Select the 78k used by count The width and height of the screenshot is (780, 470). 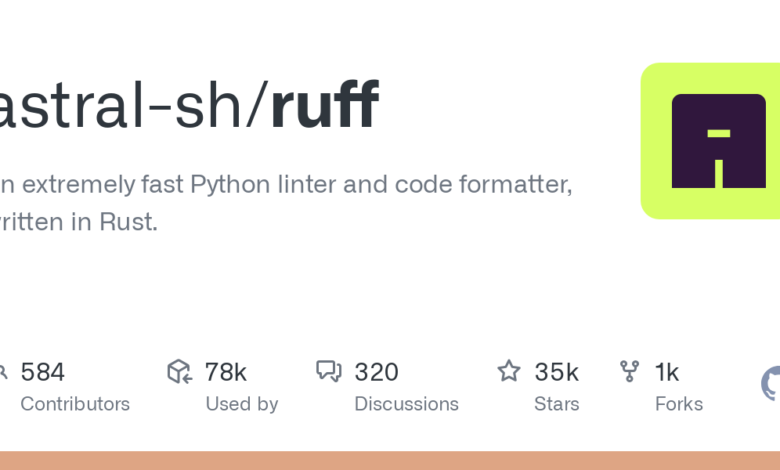(x=225, y=372)
